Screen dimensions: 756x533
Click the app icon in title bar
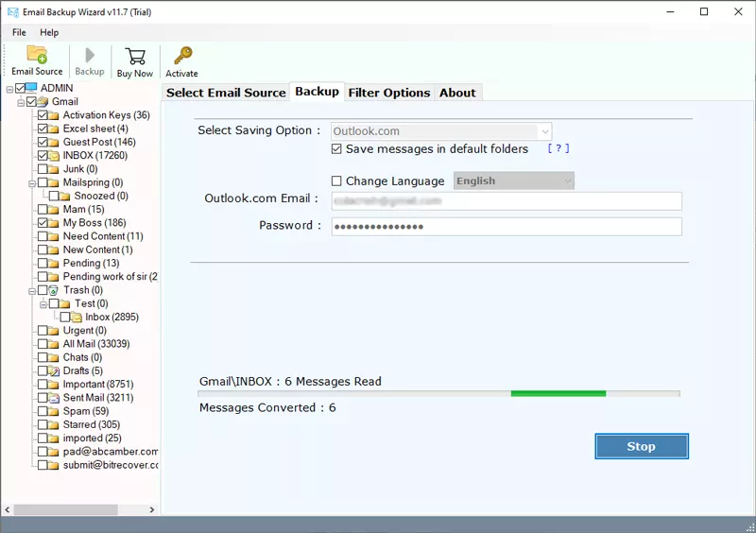[x=13, y=12]
